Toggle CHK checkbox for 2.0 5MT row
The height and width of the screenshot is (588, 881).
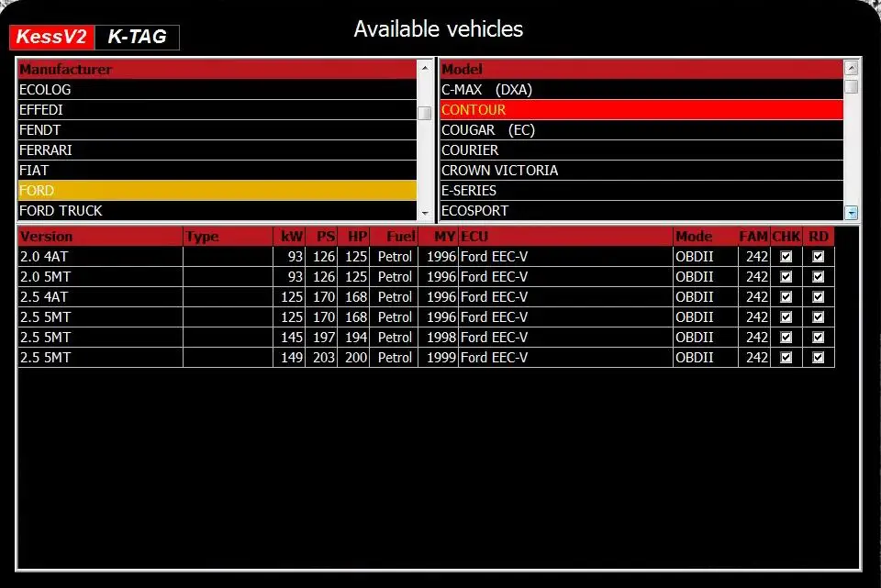(x=786, y=277)
